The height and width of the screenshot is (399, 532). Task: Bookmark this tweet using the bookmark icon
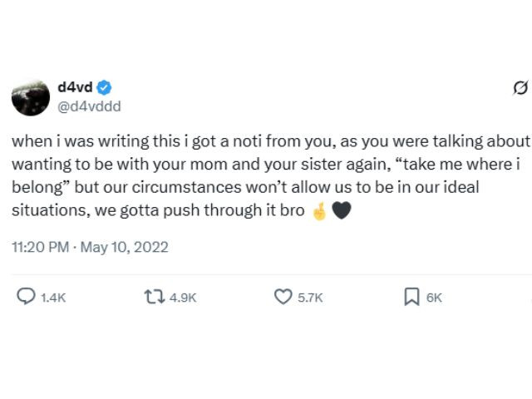click(411, 297)
